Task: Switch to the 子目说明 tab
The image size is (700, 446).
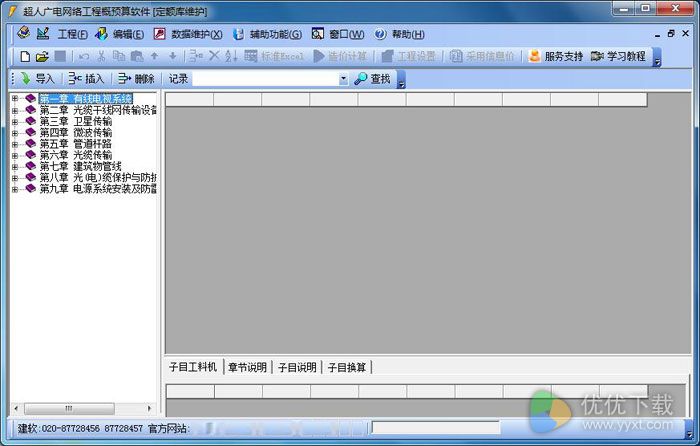Action: (297, 367)
